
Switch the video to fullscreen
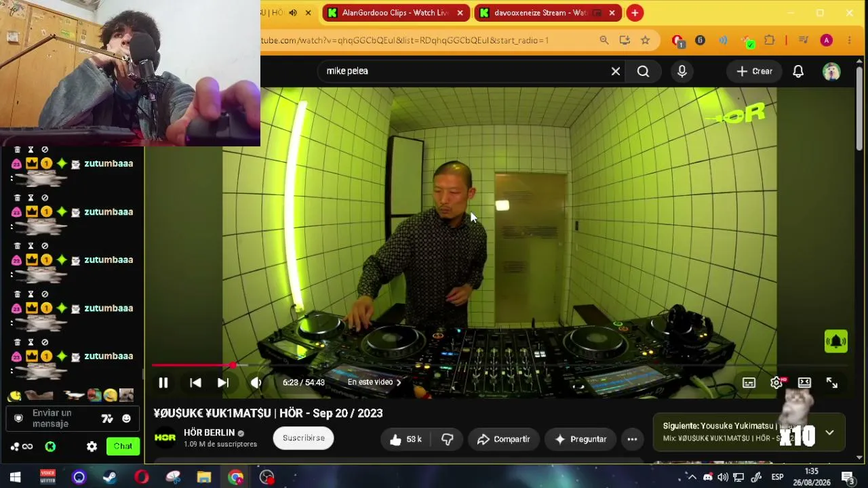pyautogui.click(x=832, y=383)
